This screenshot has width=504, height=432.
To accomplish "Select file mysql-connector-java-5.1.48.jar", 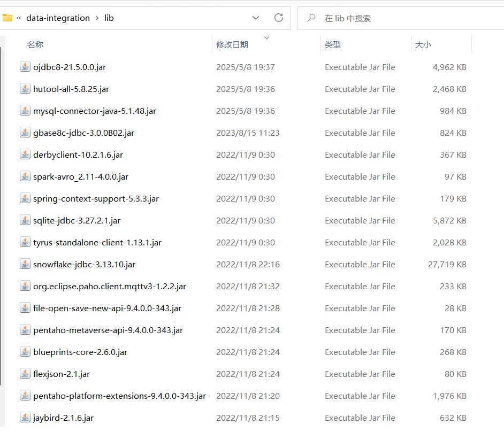I will coord(95,111).
